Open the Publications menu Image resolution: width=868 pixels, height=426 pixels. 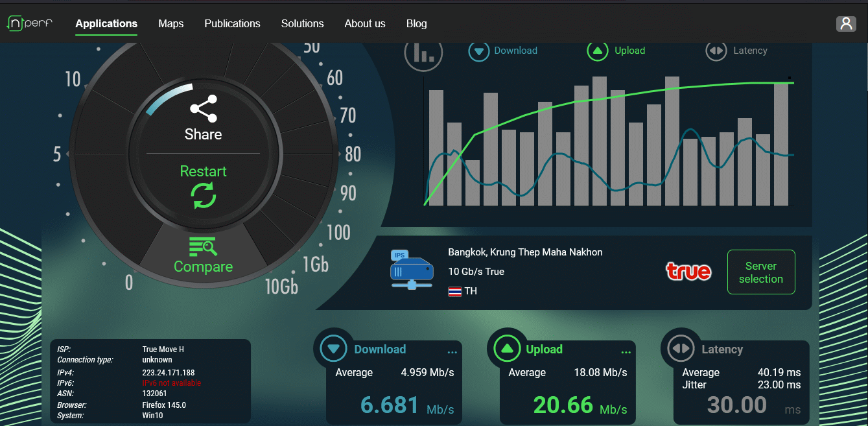pyautogui.click(x=232, y=23)
